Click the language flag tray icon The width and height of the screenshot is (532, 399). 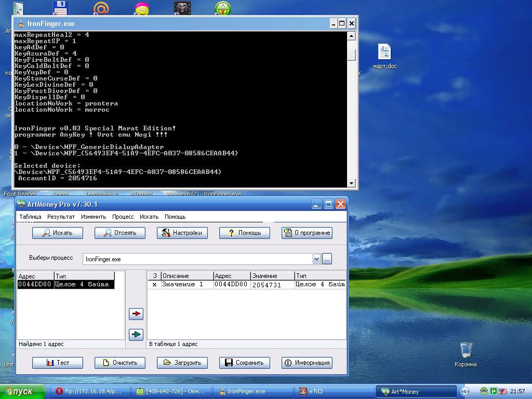point(502,391)
